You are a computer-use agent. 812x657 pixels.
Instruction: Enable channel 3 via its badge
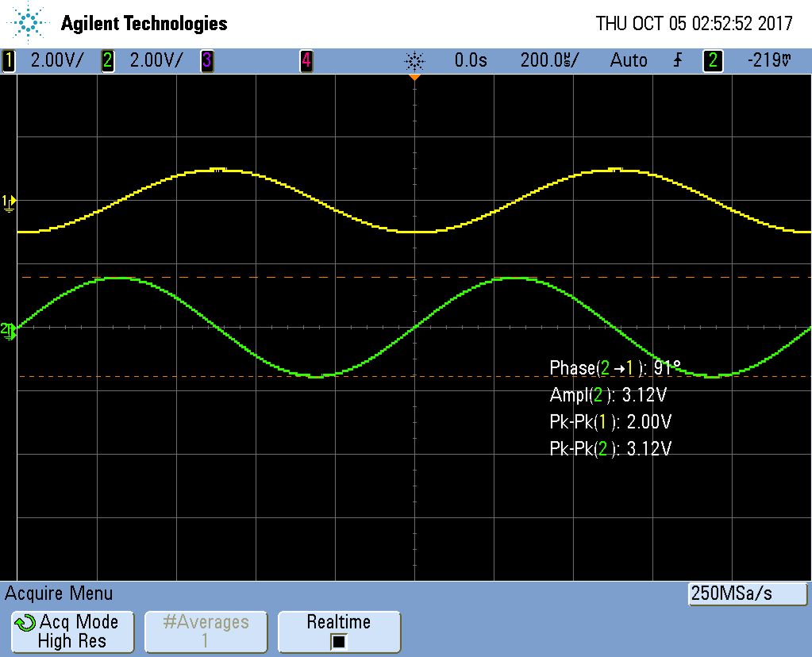pos(206,60)
